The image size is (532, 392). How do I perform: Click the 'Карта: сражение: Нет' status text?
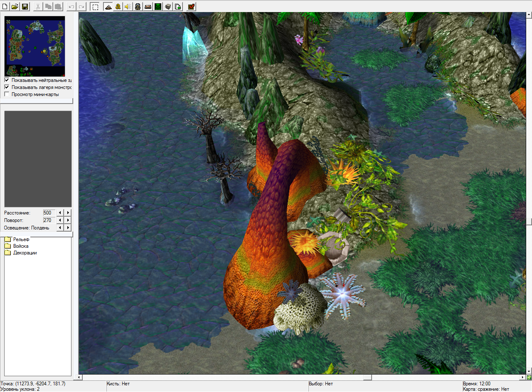(486, 389)
